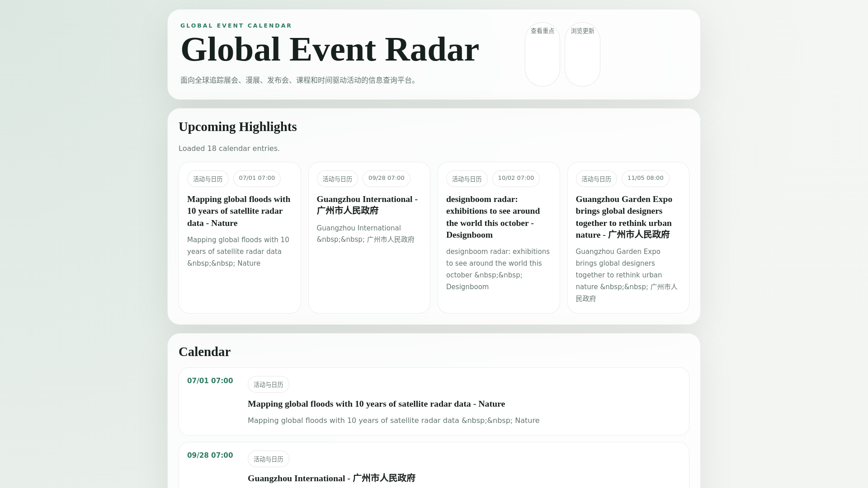This screenshot has width=868, height=488.
Task: Select the Garden Expo highlight card description text
Action: [627, 275]
